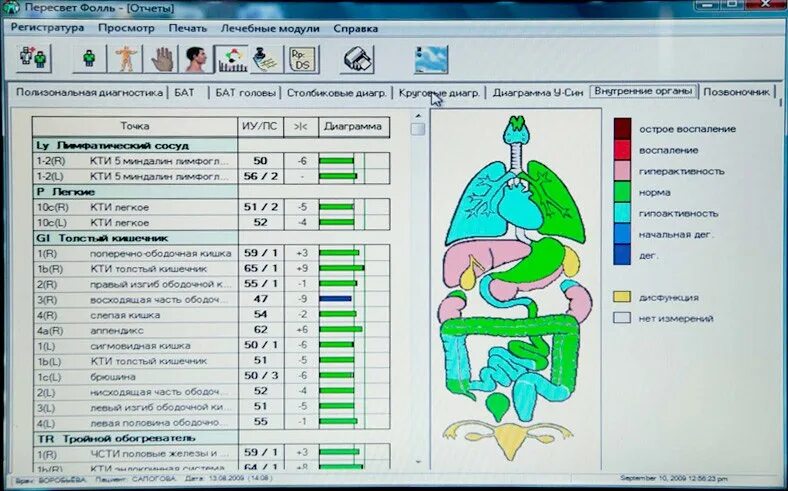This screenshot has width=788, height=491.
Task: Click the table scrollbar up arrow
Action: coord(418,116)
